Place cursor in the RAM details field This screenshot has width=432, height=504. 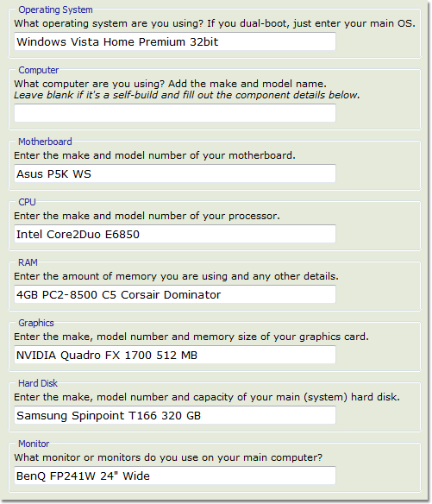(175, 294)
